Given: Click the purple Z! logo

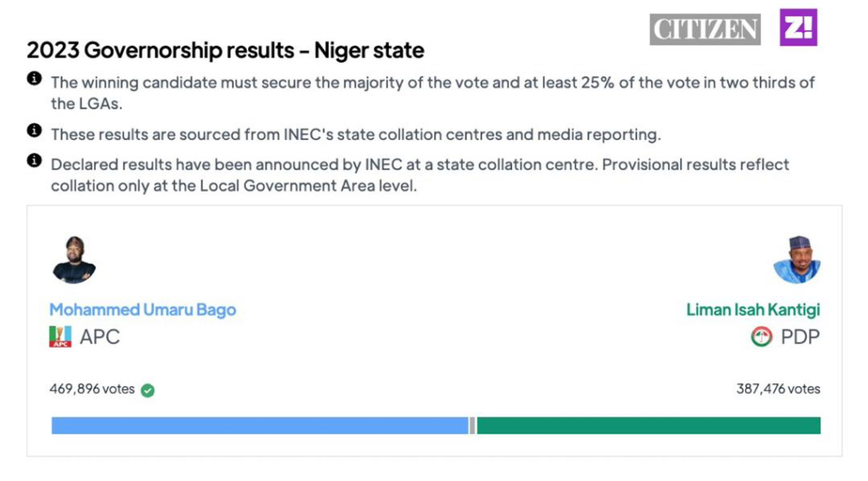Looking at the screenshot, I should [798, 27].
